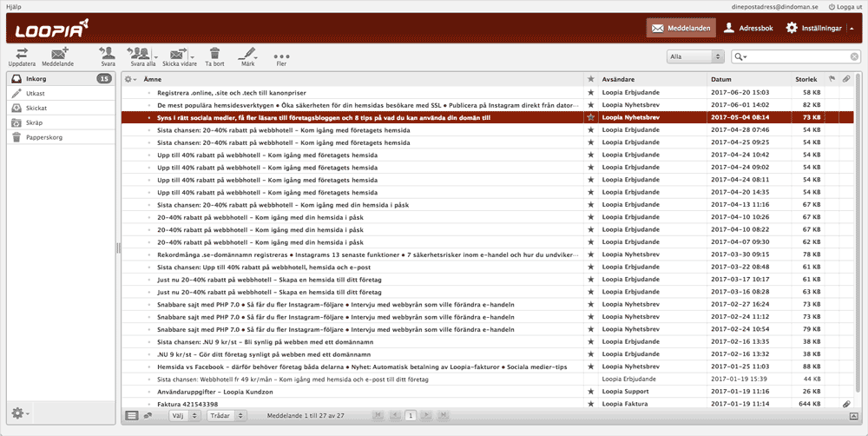
Task: Open the Trådar dropdown
Action: click(x=227, y=415)
